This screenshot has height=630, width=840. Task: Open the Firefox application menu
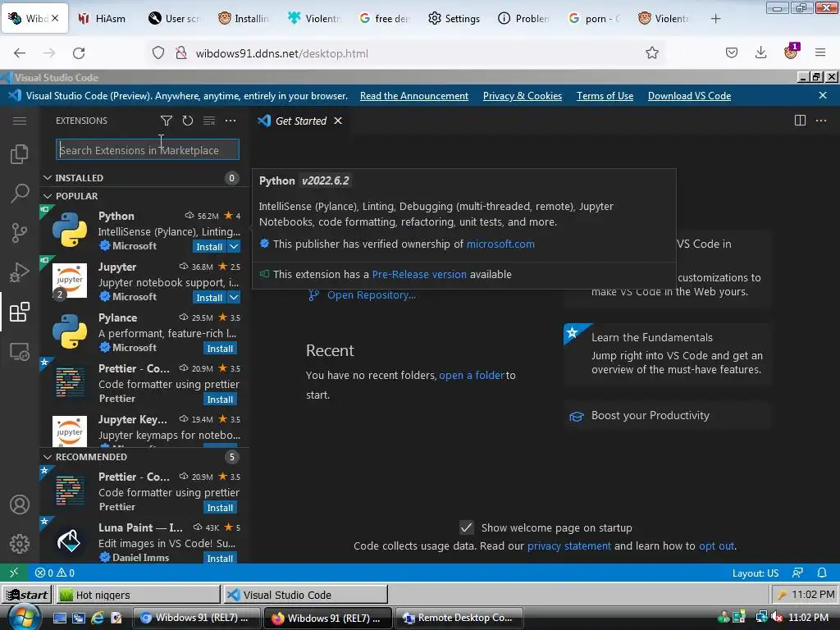820,52
